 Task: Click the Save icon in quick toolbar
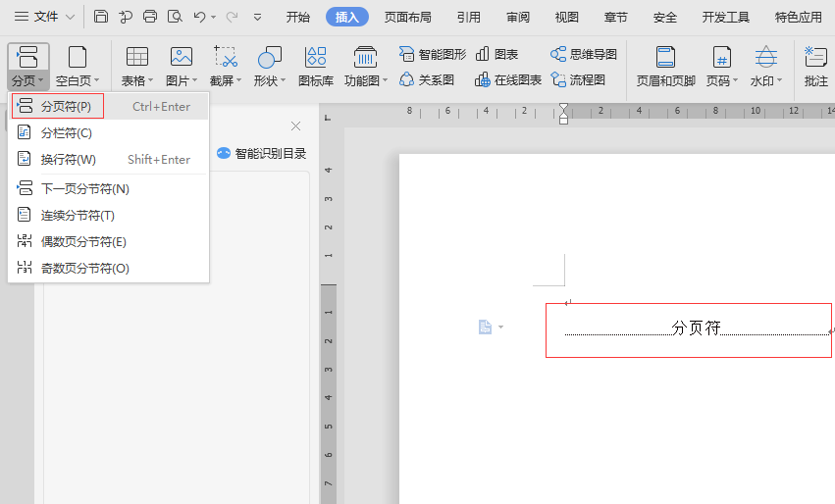[x=101, y=17]
